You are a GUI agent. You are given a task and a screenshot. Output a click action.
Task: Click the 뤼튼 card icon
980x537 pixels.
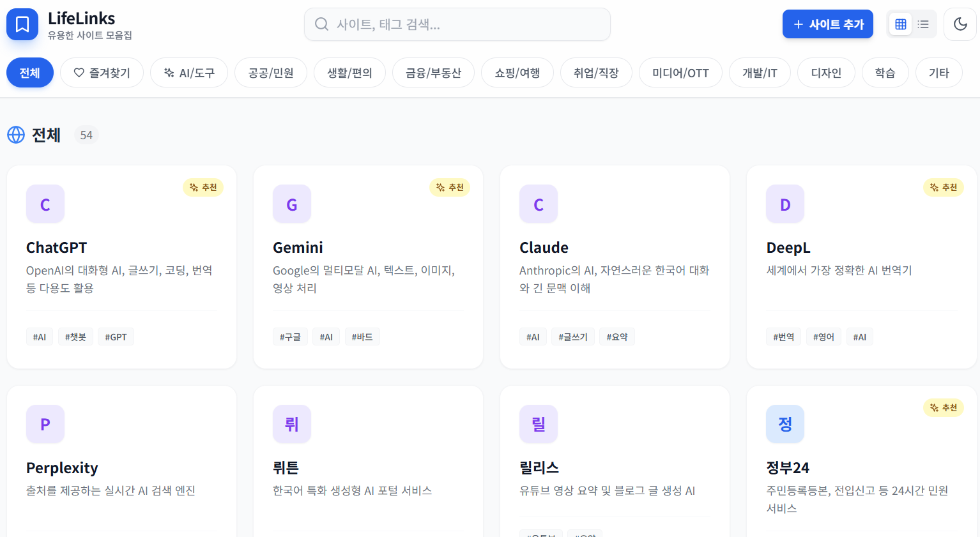click(x=292, y=424)
